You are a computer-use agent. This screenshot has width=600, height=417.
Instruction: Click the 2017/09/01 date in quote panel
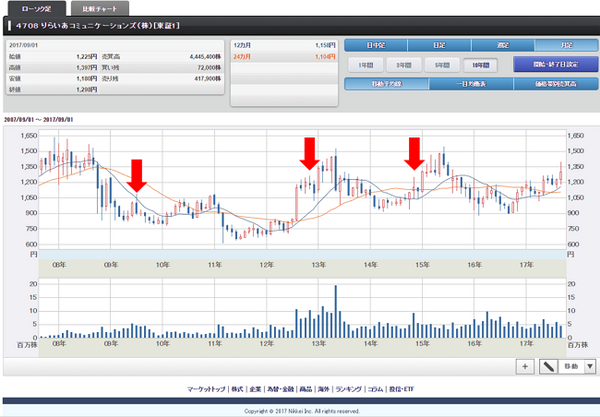click(23, 45)
